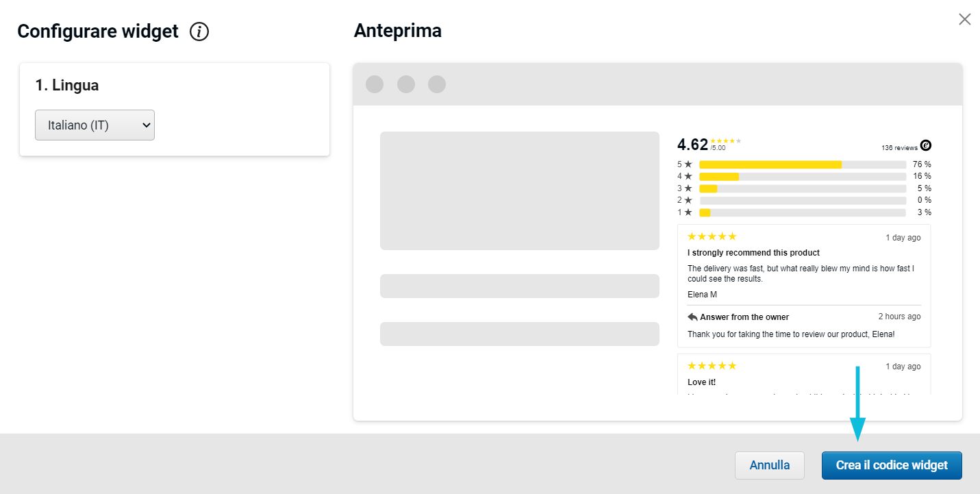Click the Crea il codice widget button
Viewport: 980px width, 494px height.
point(892,465)
